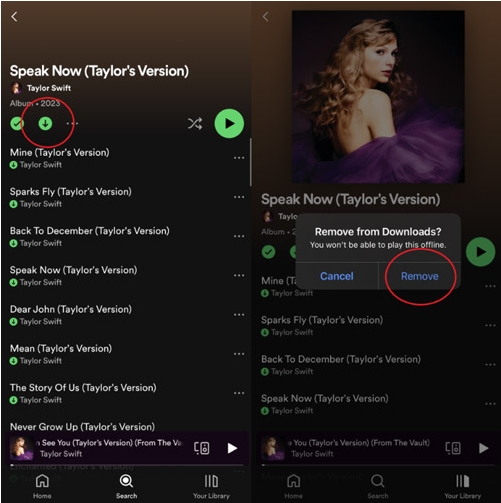Play Sparks Fly (Taylor's Version) on right screen
Screen dimensions: 501x503
[x=322, y=320]
